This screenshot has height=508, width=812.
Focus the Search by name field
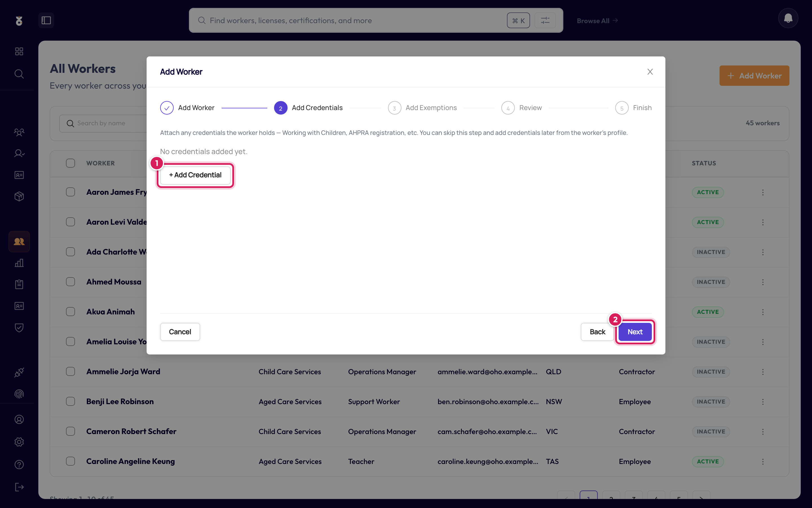pyautogui.click(x=103, y=123)
